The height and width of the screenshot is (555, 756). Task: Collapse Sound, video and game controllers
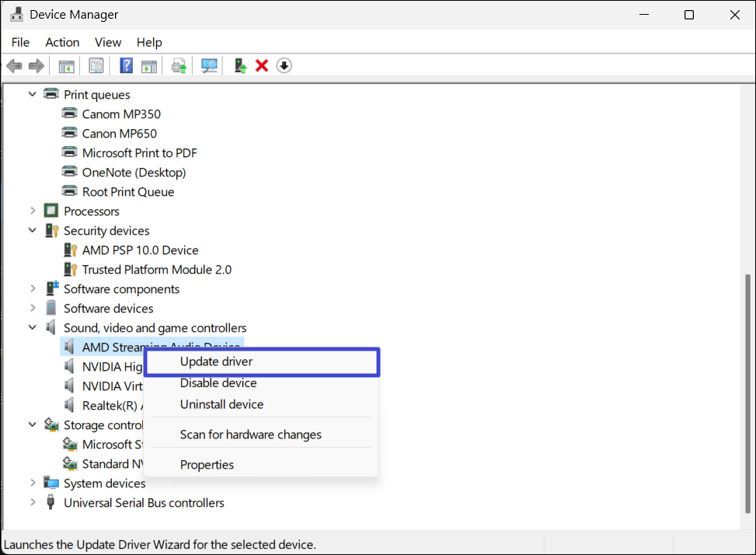[x=33, y=328]
